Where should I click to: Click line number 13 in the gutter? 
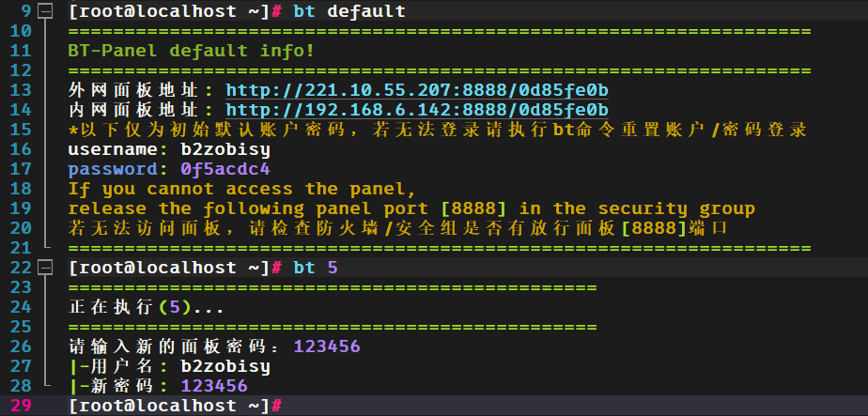pos(21,90)
